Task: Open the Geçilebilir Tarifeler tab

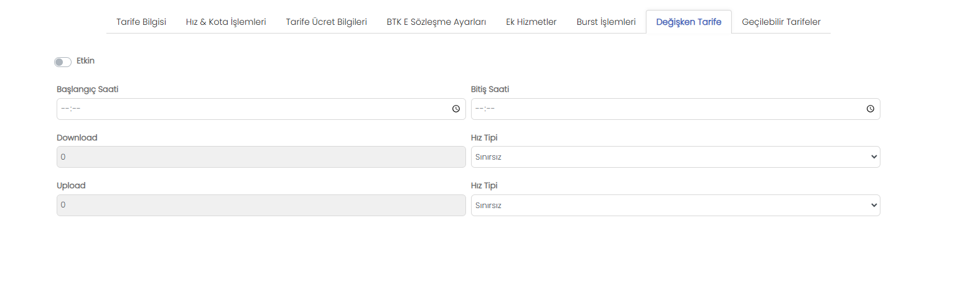Action: click(x=781, y=22)
